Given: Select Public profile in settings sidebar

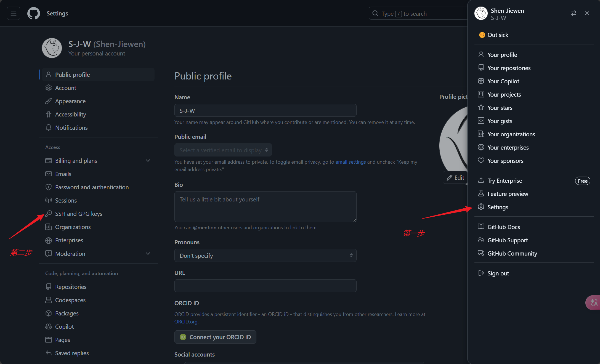Looking at the screenshot, I should pyautogui.click(x=98, y=75).
